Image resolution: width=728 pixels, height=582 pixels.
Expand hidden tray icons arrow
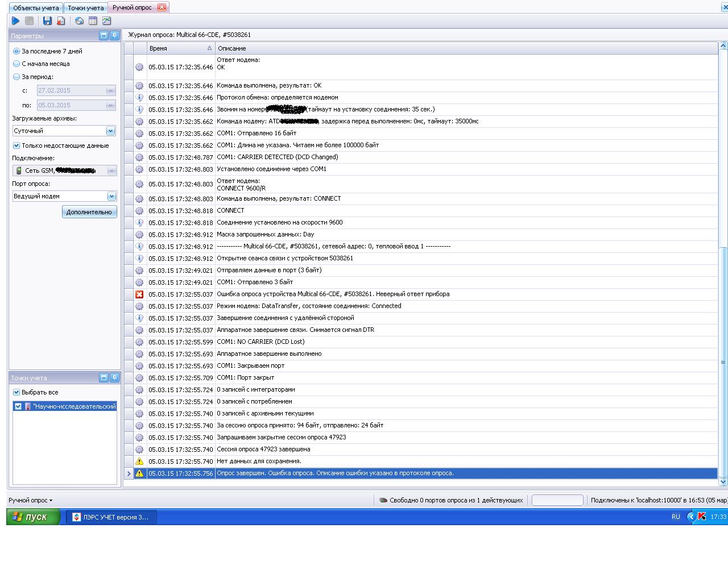[691, 517]
